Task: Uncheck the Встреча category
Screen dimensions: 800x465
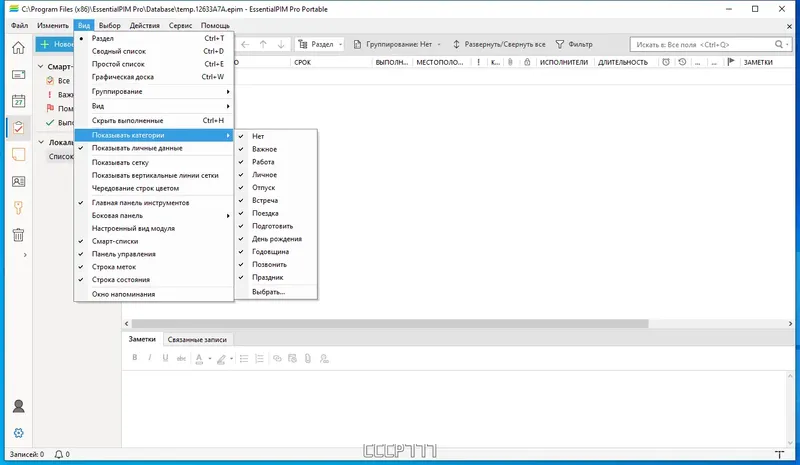Action: point(276,200)
